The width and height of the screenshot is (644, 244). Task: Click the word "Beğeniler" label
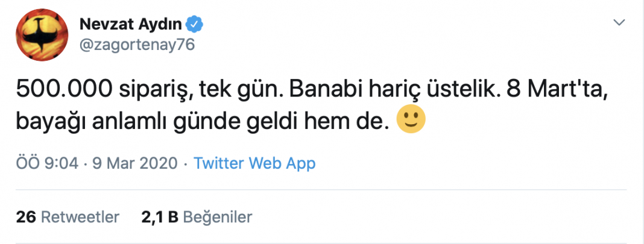click(217, 217)
